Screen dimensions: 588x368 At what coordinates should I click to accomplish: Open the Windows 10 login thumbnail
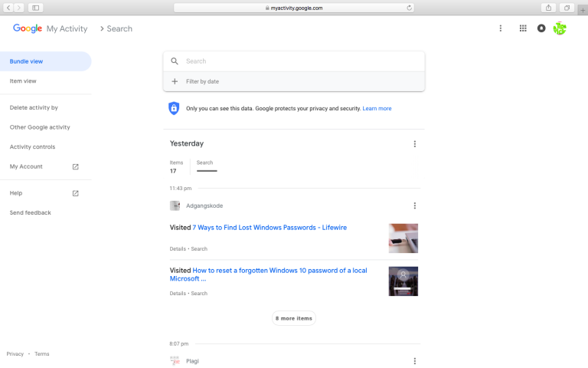(403, 281)
